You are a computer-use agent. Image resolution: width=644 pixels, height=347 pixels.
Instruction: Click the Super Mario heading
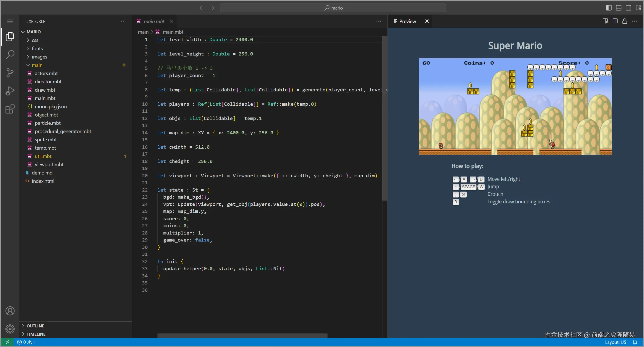515,46
